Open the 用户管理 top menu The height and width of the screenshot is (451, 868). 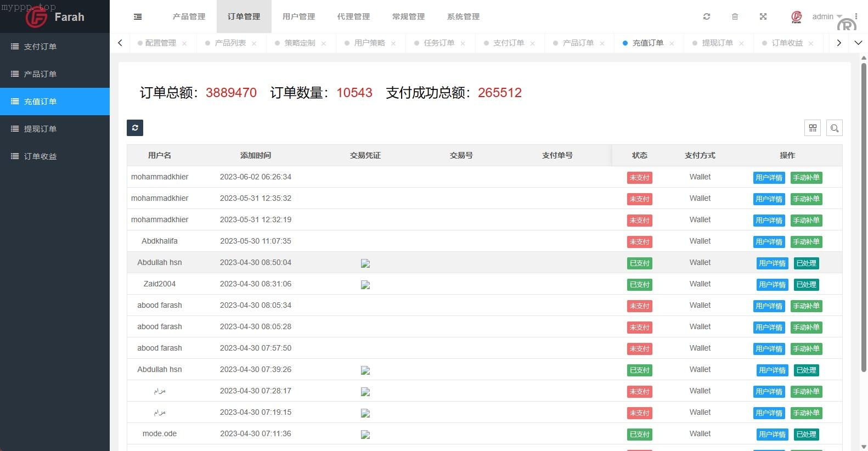point(298,17)
